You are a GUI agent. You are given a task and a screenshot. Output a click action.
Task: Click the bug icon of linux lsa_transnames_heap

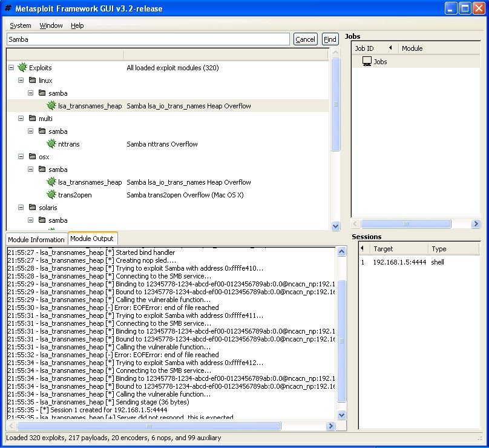click(x=51, y=105)
